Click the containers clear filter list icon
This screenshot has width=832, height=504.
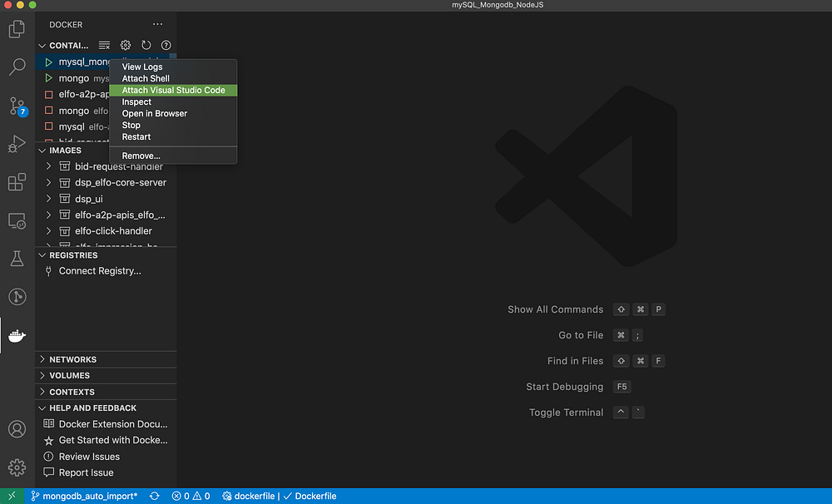point(105,45)
